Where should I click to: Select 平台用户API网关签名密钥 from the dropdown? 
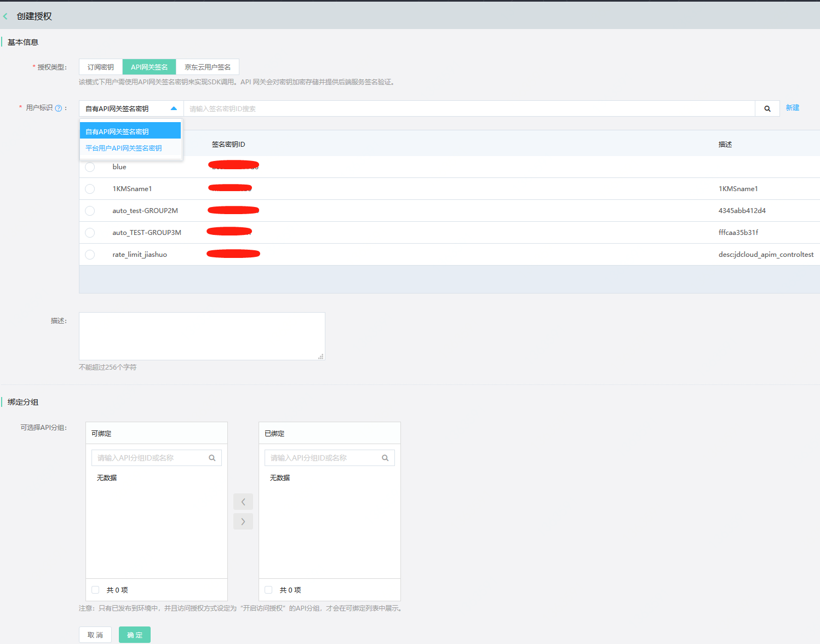123,148
